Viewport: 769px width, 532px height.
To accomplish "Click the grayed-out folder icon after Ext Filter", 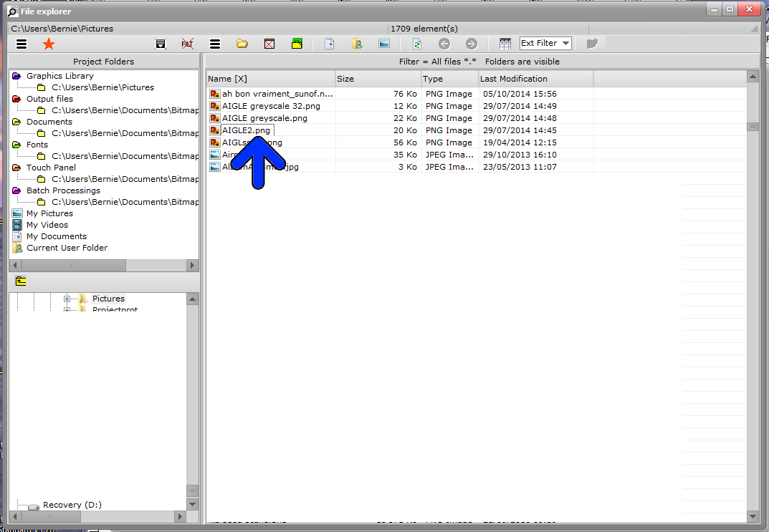I will click(592, 44).
